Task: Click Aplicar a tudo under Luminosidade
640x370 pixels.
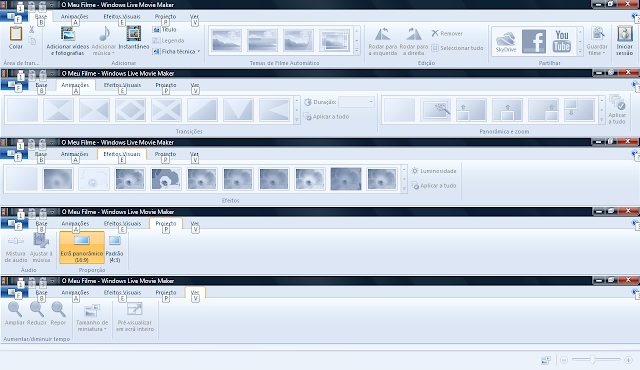Action: click(x=433, y=186)
